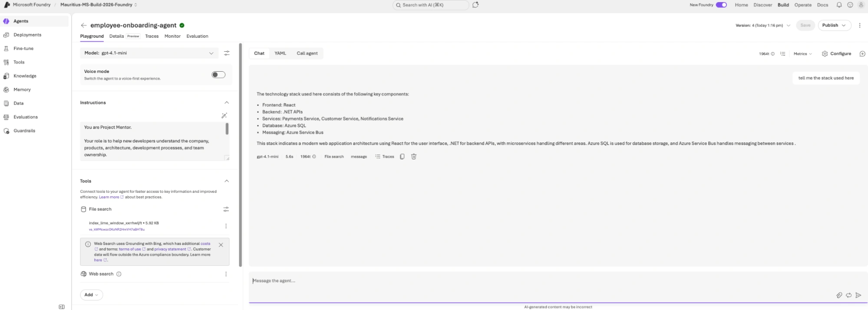
Task: Open project switcher Mauritius-MS-Build-2026-Foundry
Action: pos(99,5)
